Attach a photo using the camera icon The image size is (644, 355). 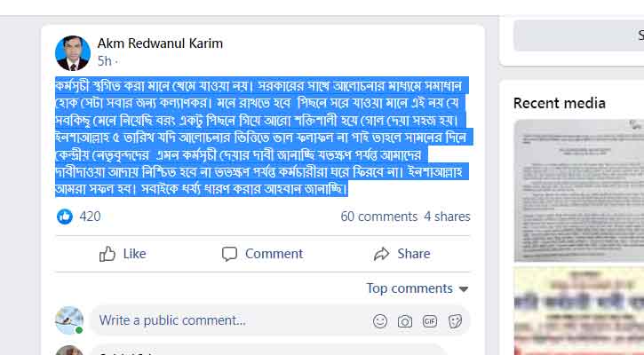(405, 320)
